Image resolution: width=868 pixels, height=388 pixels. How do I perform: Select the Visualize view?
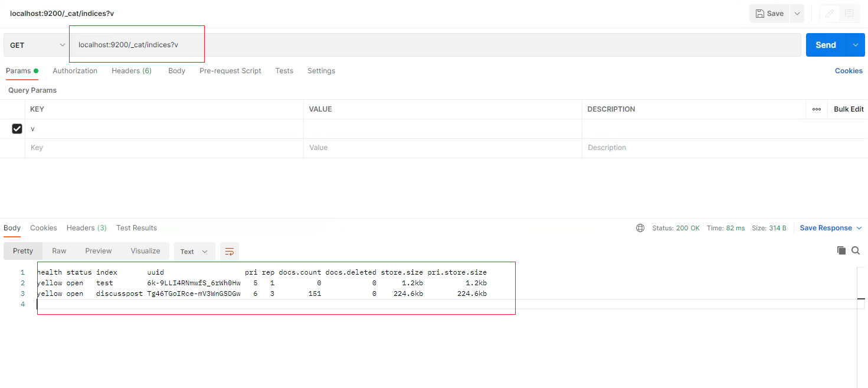point(145,251)
